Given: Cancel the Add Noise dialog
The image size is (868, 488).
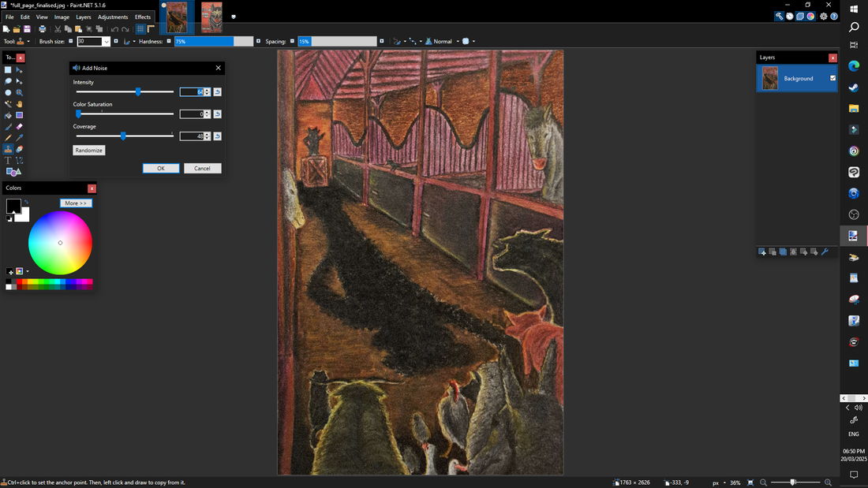Looking at the screenshot, I should [202, 168].
